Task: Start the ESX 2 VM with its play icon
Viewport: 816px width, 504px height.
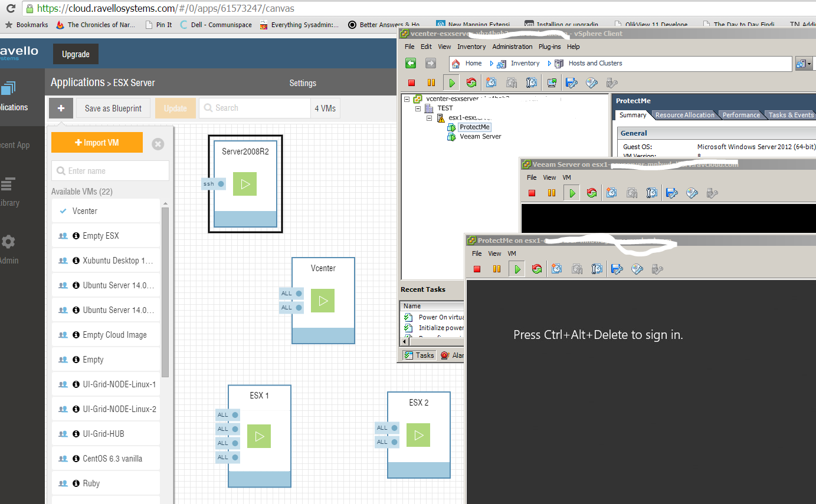Action: pyautogui.click(x=418, y=435)
